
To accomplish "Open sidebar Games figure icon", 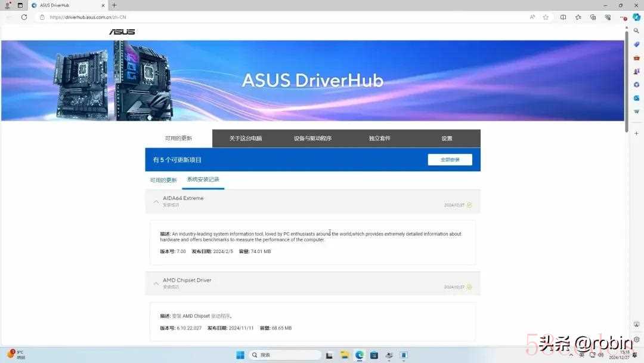I will (636, 72).
